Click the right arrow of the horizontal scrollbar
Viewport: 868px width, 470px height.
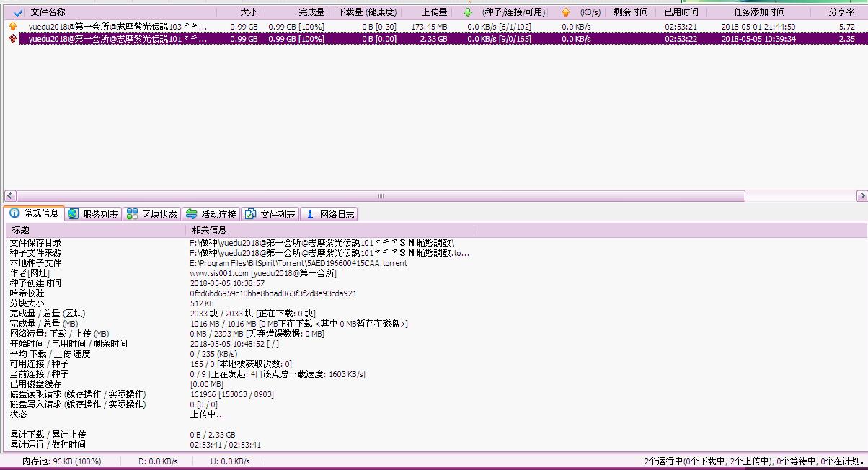[x=862, y=196]
